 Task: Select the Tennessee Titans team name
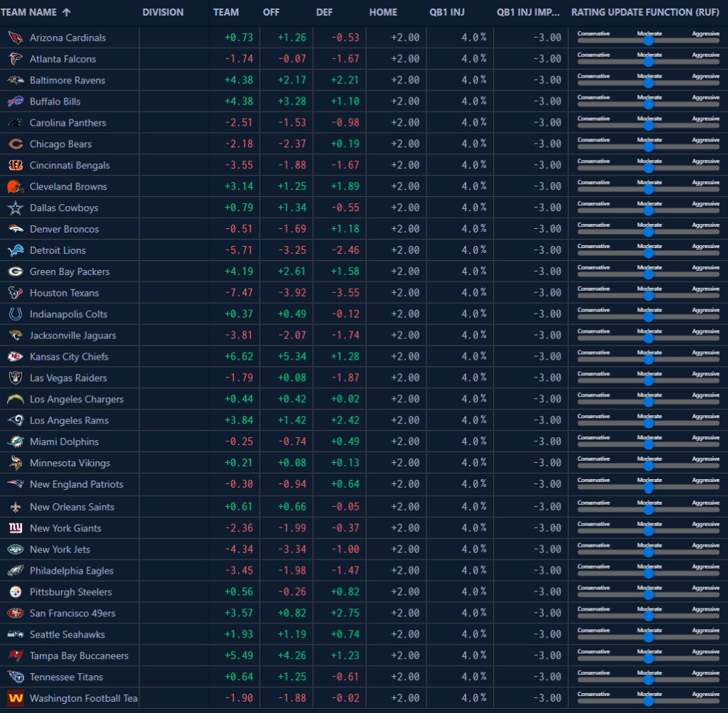pyautogui.click(x=66, y=677)
